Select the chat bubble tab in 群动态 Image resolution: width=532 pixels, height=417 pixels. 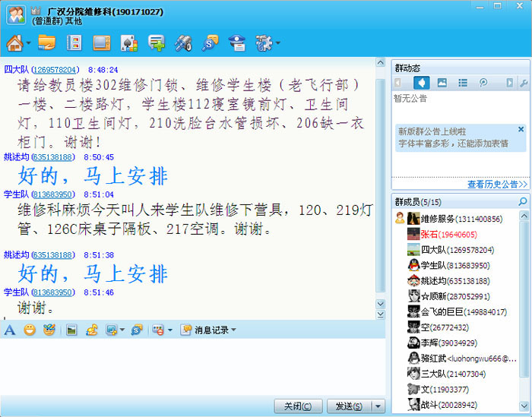click(x=483, y=82)
